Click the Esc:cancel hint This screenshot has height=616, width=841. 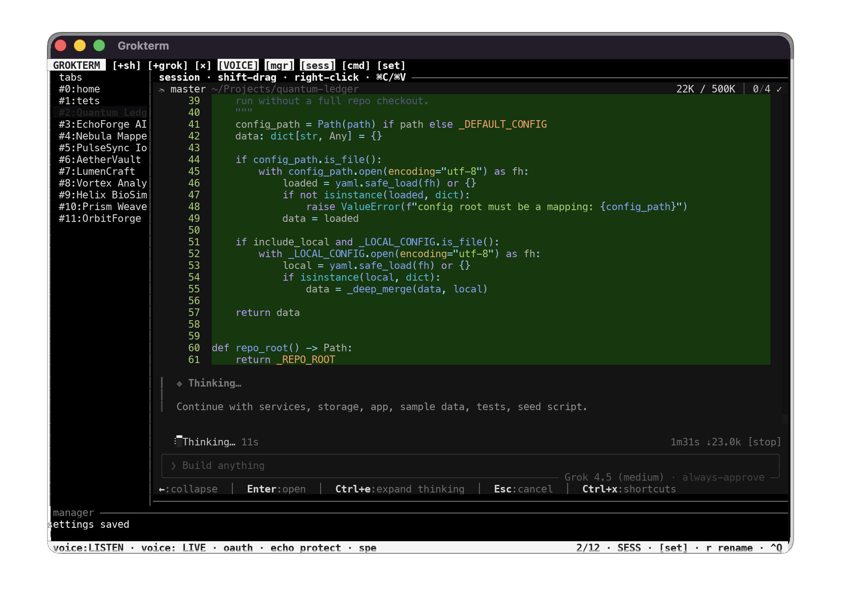[523, 489]
